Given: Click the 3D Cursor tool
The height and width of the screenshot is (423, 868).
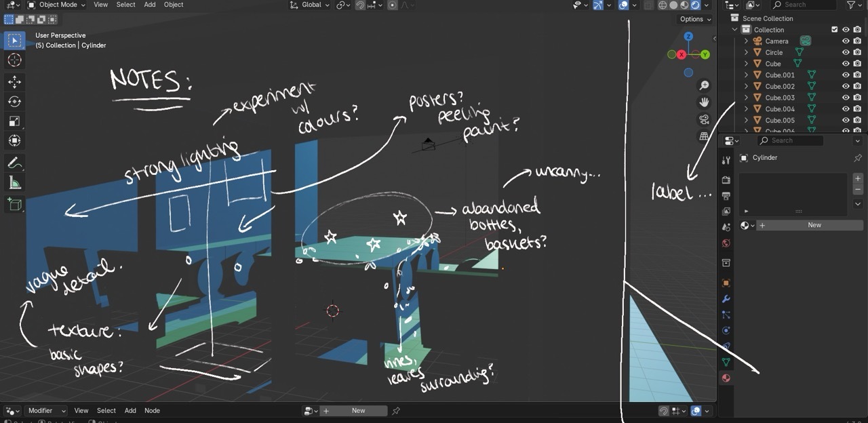Looking at the screenshot, I should click(x=14, y=60).
